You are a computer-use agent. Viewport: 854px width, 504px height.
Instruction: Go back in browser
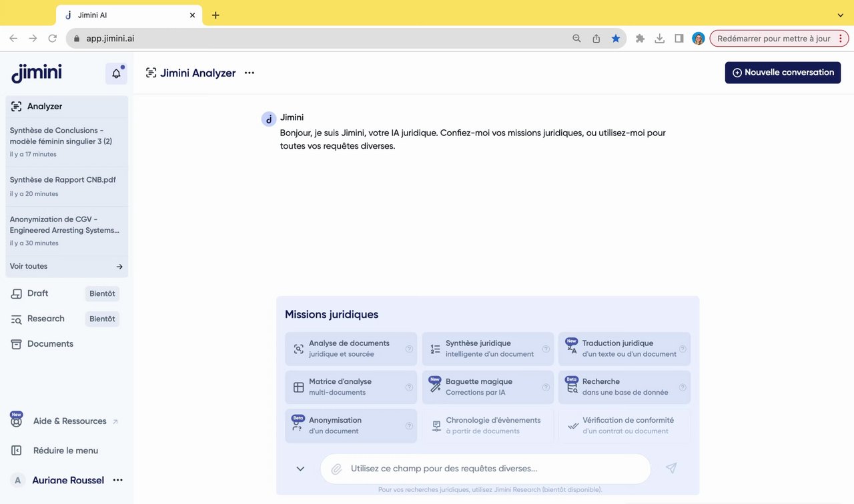[x=13, y=39]
